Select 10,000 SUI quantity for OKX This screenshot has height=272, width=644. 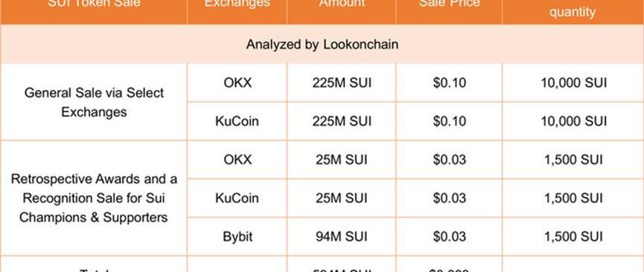click(x=573, y=83)
